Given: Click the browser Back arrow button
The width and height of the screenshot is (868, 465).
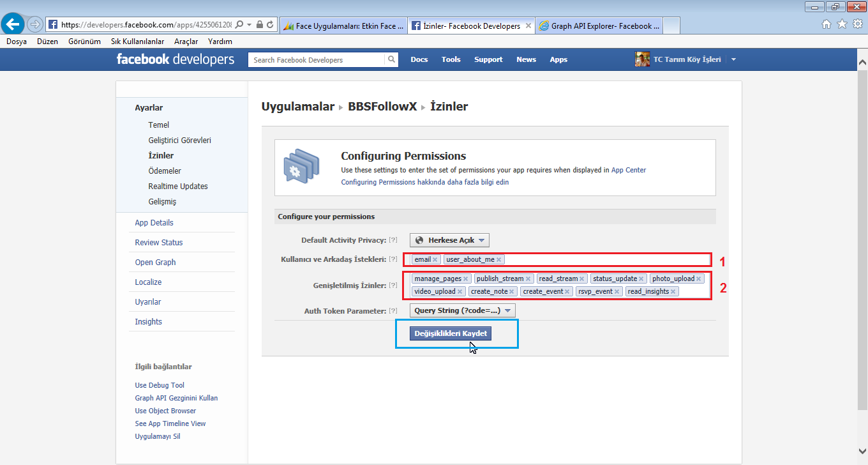Looking at the screenshot, I should (13, 24).
